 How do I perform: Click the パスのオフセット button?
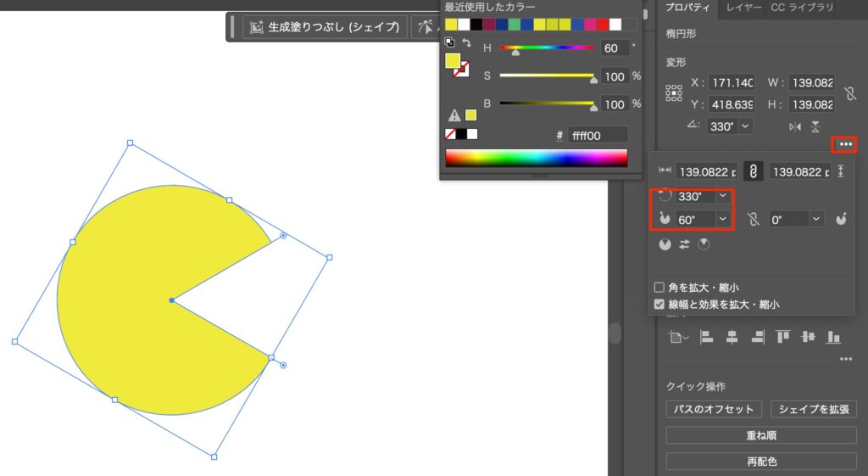[714, 409]
